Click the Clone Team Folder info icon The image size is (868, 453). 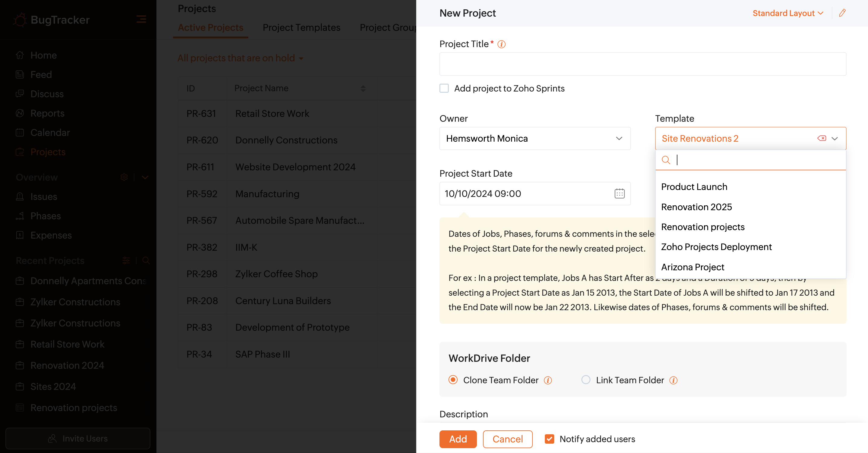548,380
